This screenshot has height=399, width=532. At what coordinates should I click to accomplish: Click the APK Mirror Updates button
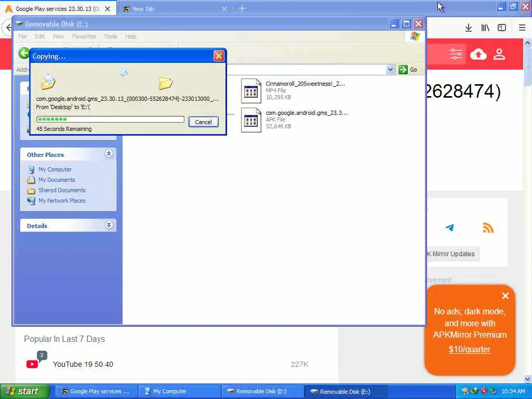coord(453,254)
